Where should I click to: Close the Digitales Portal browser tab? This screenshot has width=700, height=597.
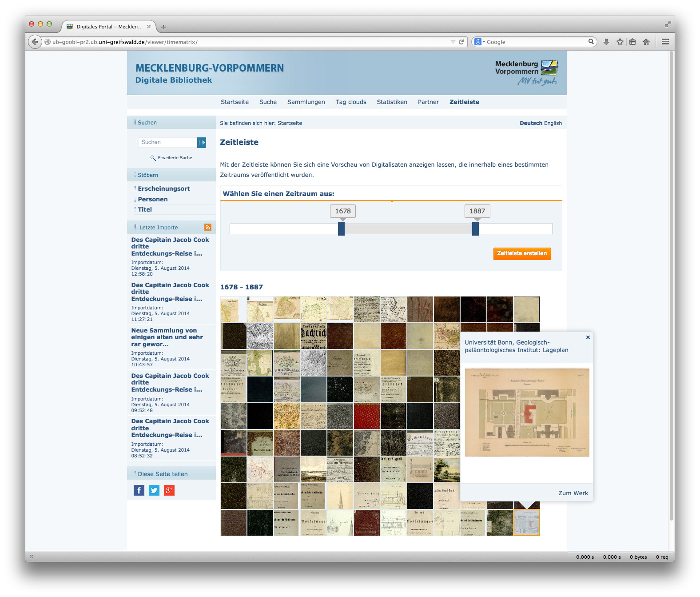pos(149,27)
